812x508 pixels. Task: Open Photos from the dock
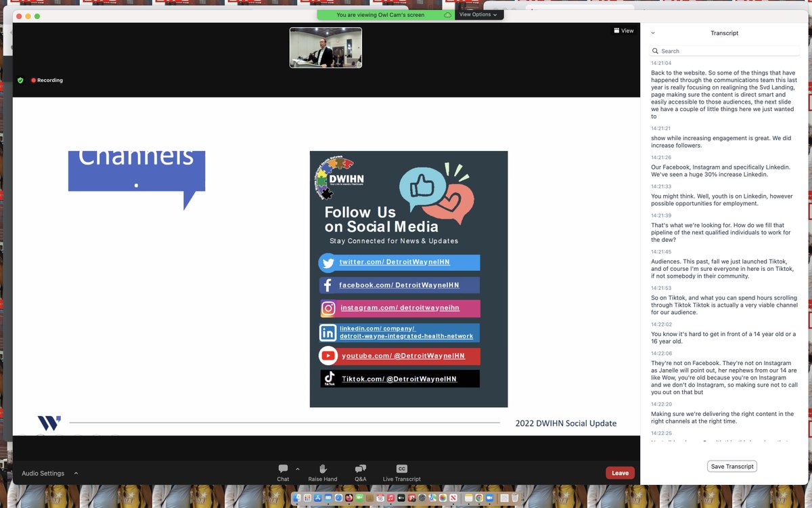click(443, 498)
